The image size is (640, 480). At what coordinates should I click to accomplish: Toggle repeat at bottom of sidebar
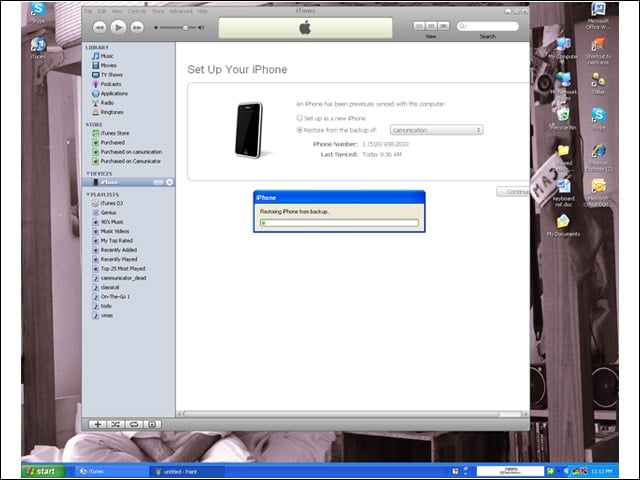click(x=133, y=424)
